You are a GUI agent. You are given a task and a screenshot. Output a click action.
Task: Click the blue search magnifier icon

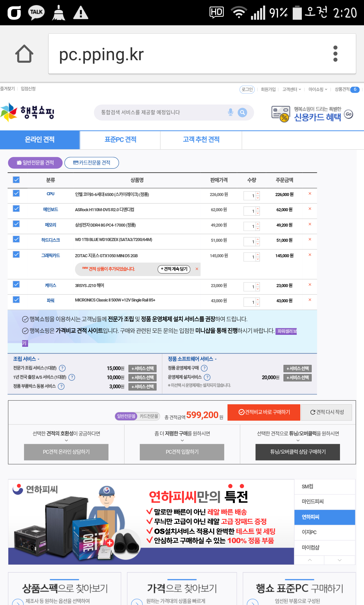pyautogui.click(x=242, y=112)
